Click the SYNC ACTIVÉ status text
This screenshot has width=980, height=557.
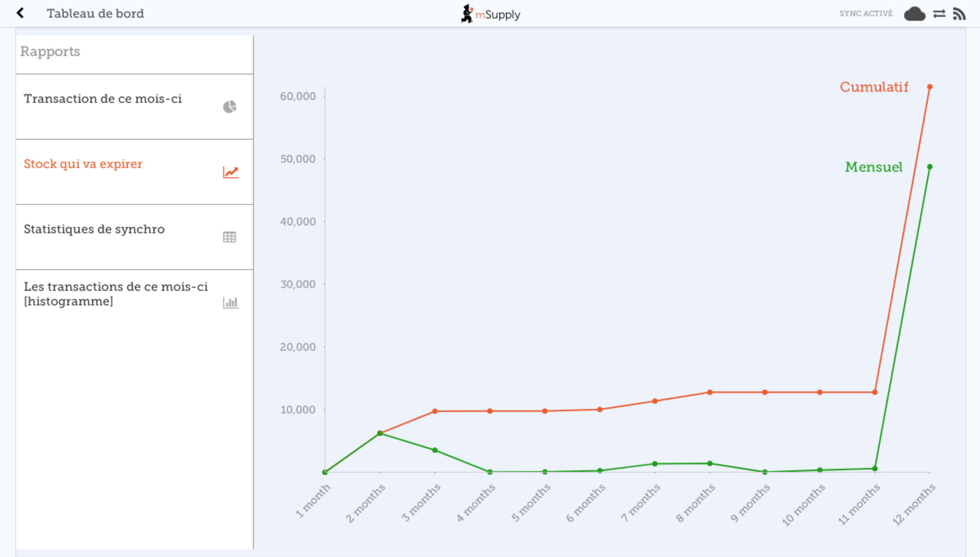point(866,14)
